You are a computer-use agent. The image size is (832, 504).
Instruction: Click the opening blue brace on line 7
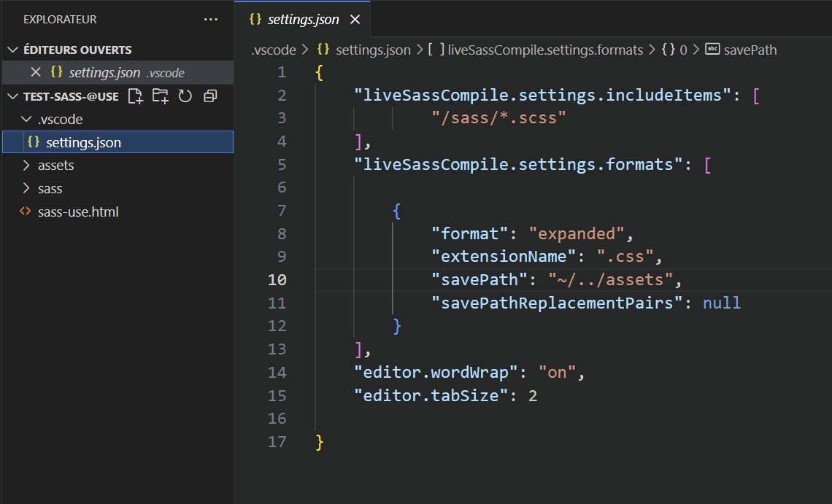[x=397, y=211]
